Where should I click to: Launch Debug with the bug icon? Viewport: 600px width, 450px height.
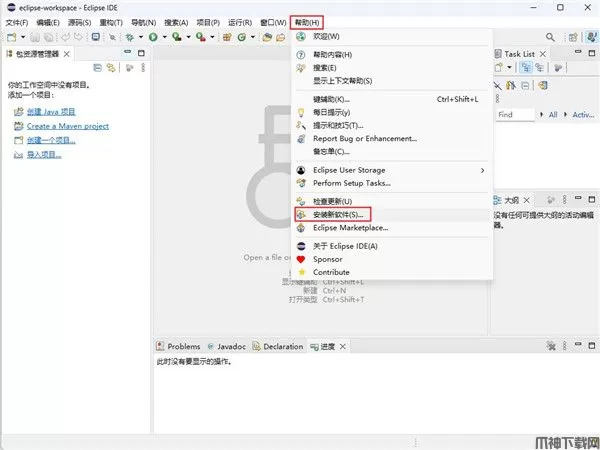130,37
